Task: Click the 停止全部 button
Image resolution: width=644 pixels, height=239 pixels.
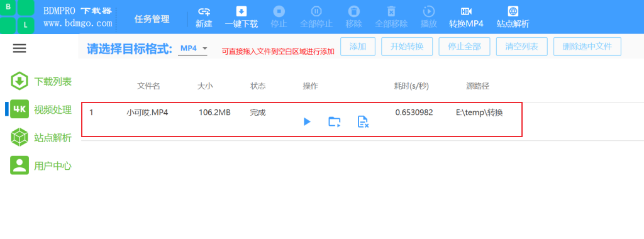Action: pyautogui.click(x=464, y=47)
